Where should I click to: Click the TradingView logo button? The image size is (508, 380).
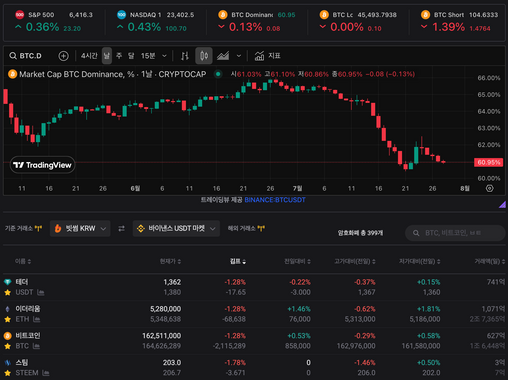coord(42,165)
